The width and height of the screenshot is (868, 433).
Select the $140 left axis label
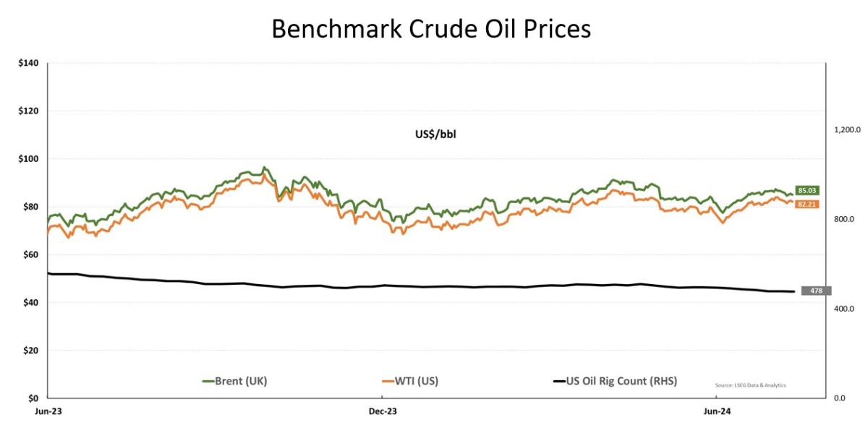30,64
